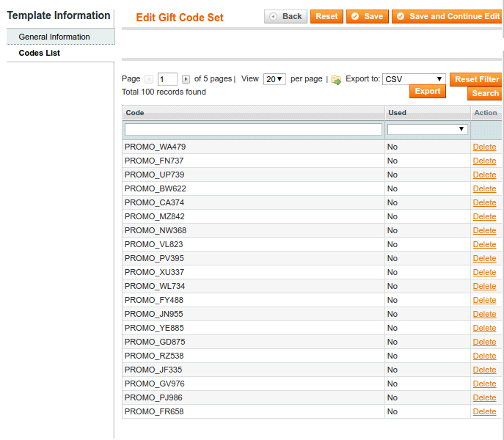Click Save and Continue Edit
This screenshot has height=440, width=504.
pyautogui.click(x=447, y=16)
